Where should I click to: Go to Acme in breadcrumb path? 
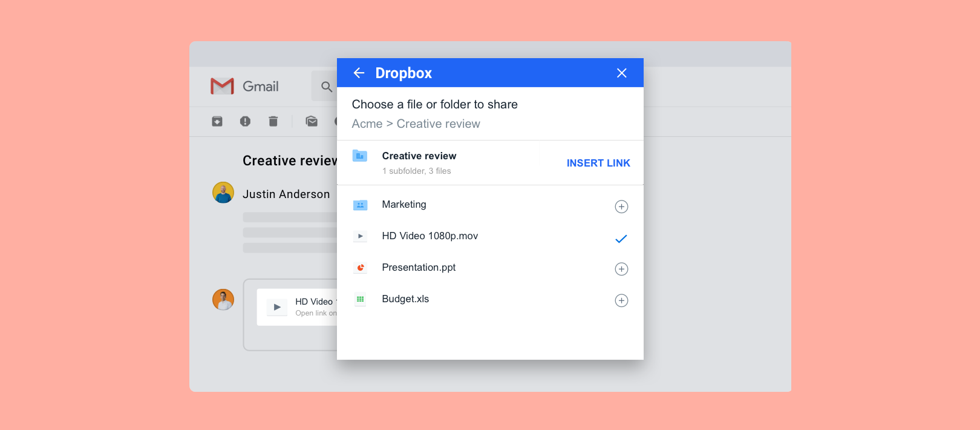367,124
